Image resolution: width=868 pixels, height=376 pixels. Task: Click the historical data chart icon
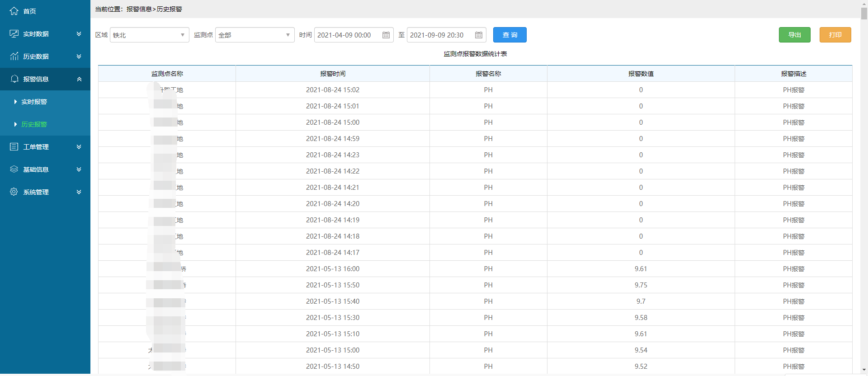[14, 56]
